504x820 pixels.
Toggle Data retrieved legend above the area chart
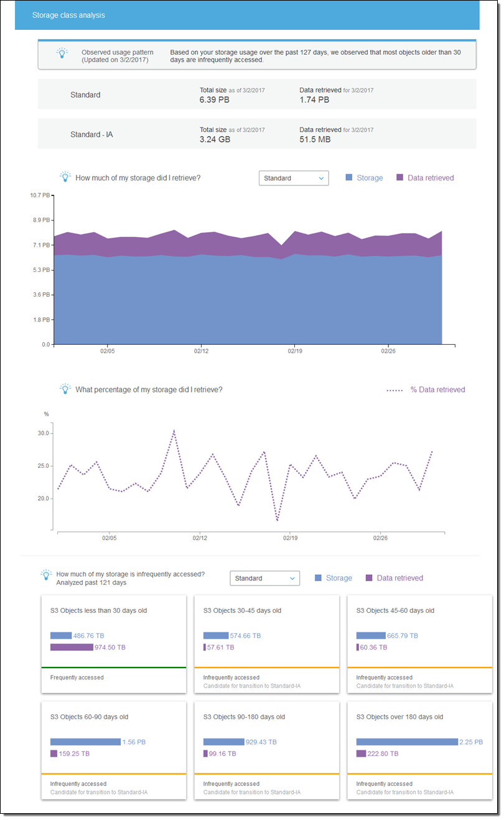424,178
